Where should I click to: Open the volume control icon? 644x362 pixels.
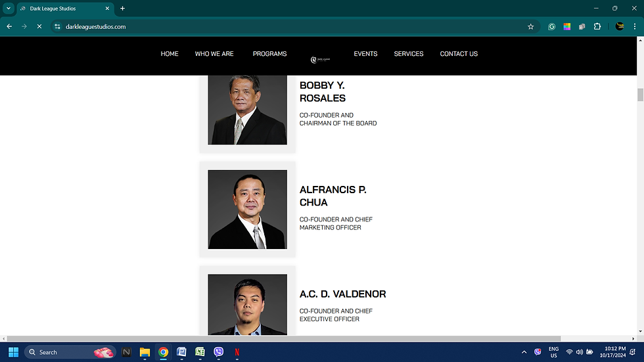(580, 352)
